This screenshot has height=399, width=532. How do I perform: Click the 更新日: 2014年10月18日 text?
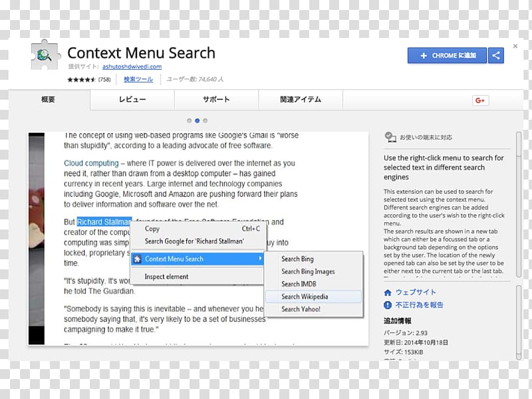pos(416,342)
